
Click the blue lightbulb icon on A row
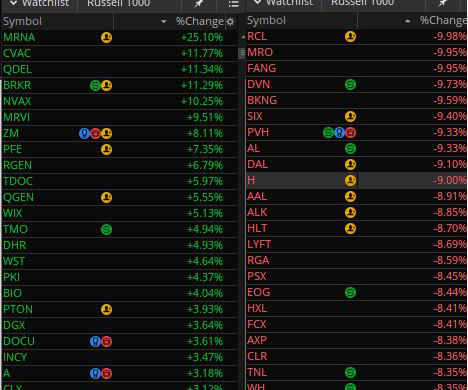pos(95,374)
